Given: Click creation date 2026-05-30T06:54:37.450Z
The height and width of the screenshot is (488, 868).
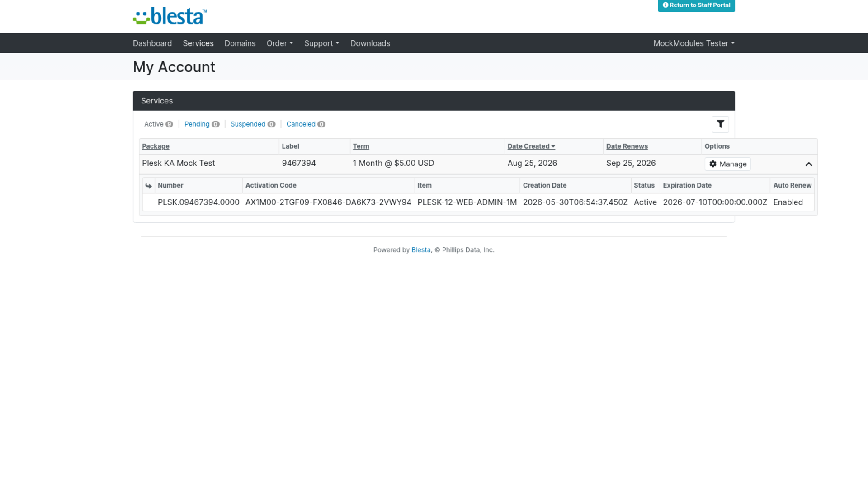Looking at the screenshot, I should coord(575,202).
